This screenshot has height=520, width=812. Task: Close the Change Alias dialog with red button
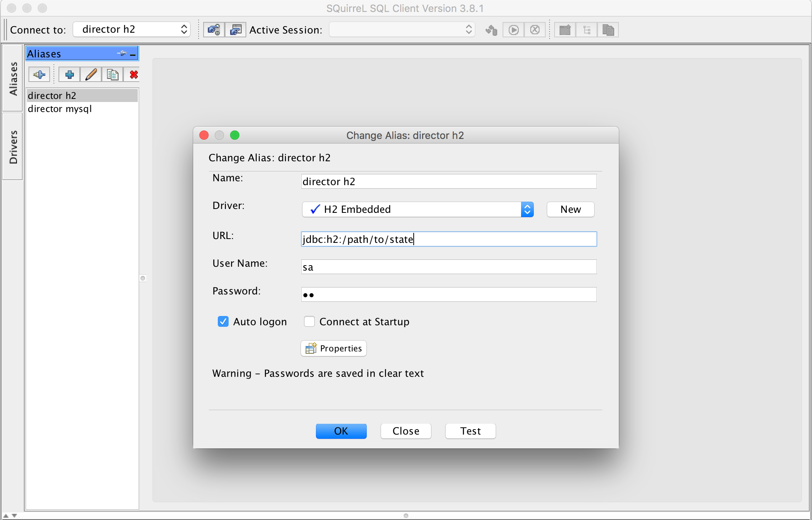pos(204,135)
